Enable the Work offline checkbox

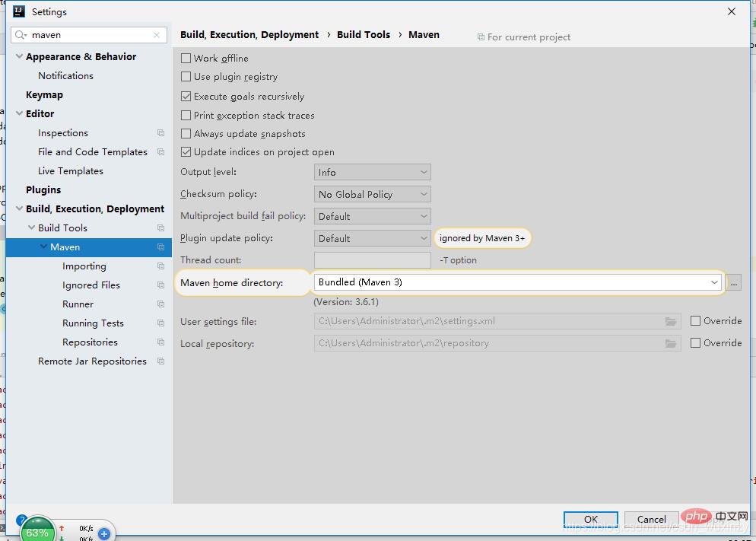pos(186,59)
